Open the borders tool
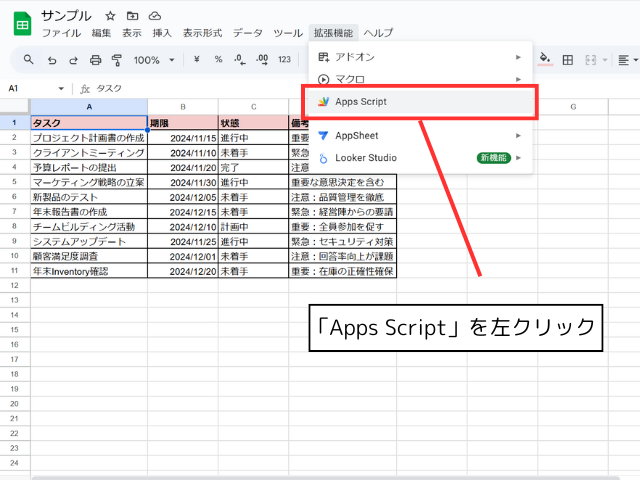640x480 pixels. pyautogui.click(x=567, y=60)
